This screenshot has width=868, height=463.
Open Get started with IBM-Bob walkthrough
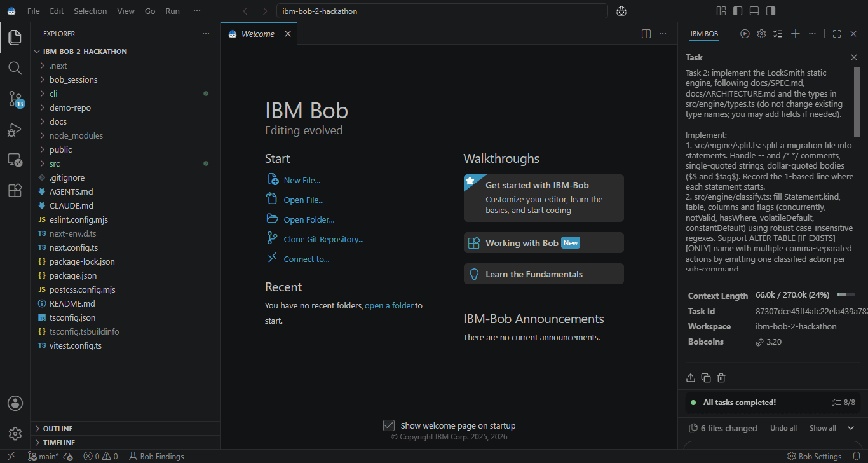544,198
